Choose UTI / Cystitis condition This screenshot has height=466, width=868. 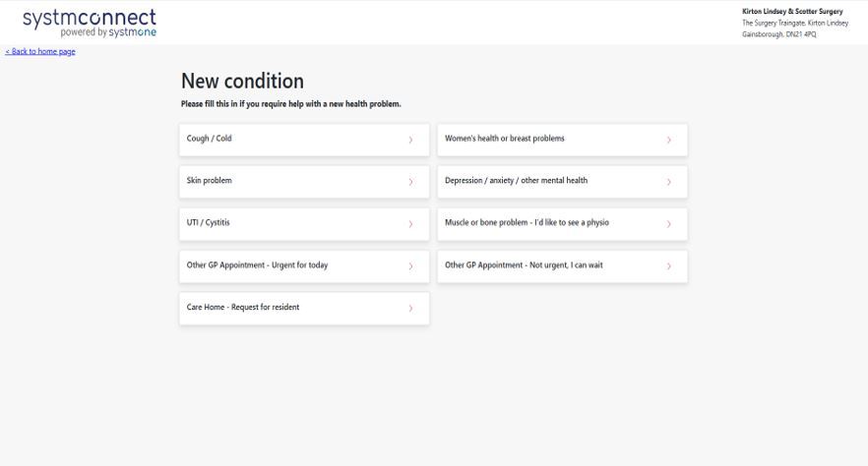[x=209, y=223]
